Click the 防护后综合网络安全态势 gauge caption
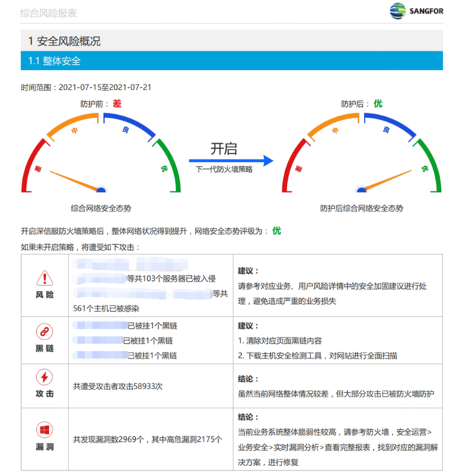The width and height of the screenshot is (462, 476). (362, 208)
